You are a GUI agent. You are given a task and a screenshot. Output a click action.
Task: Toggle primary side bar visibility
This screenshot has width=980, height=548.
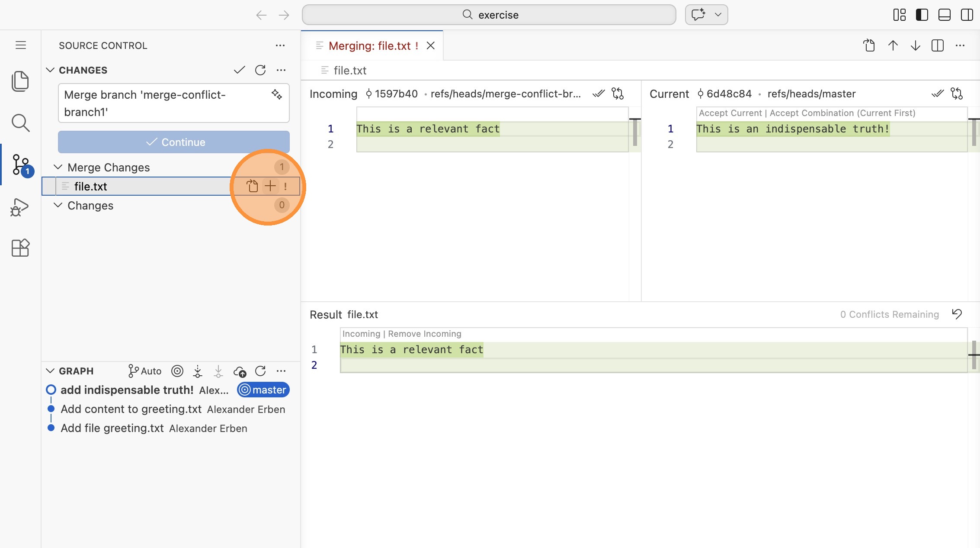[x=922, y=15]
